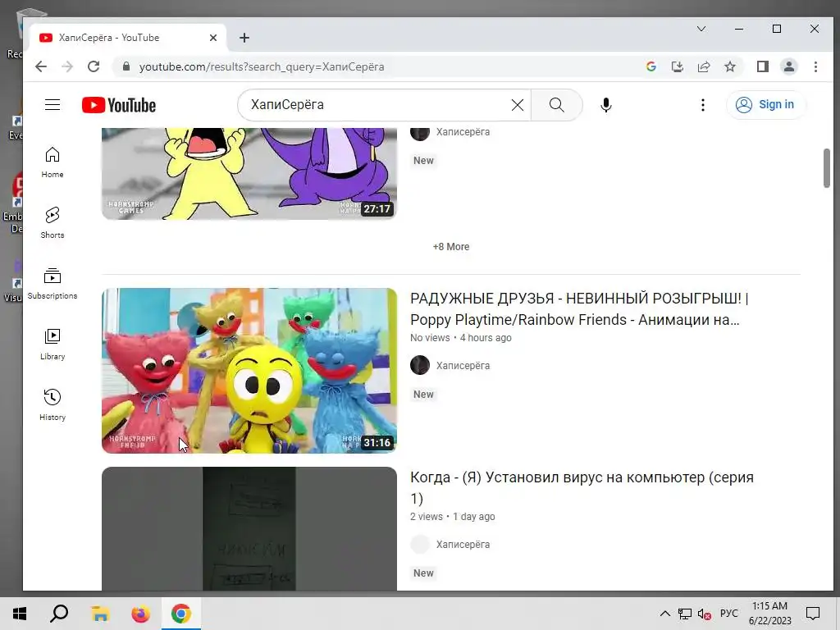
Task: Go back in Chrome
Action: (x=41, y=66)
